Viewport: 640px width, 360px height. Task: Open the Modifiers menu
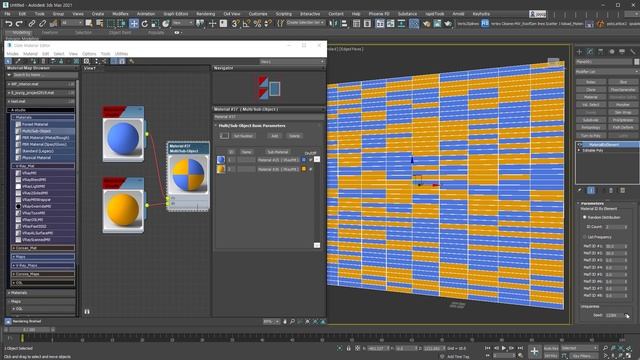(120, 13)
